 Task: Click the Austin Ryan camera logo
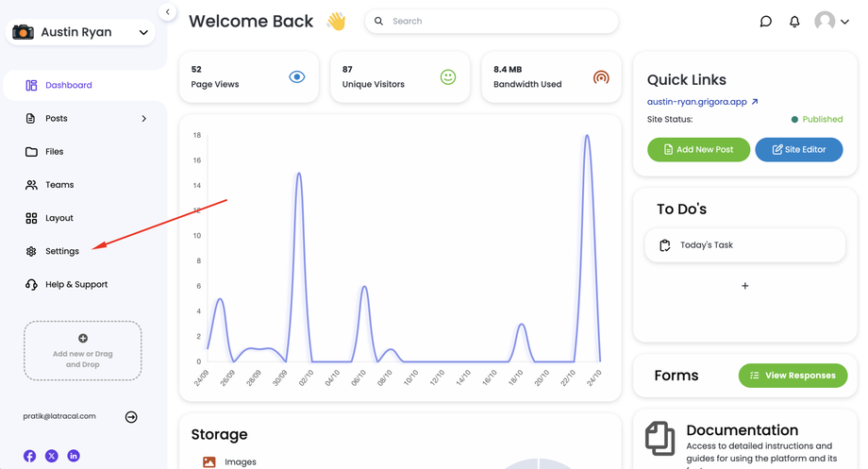23,32
